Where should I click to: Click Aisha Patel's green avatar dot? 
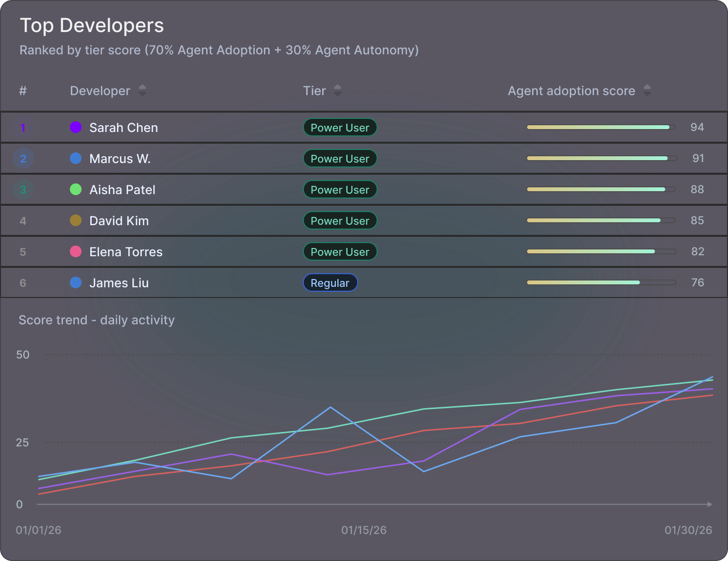coord(76,189)
